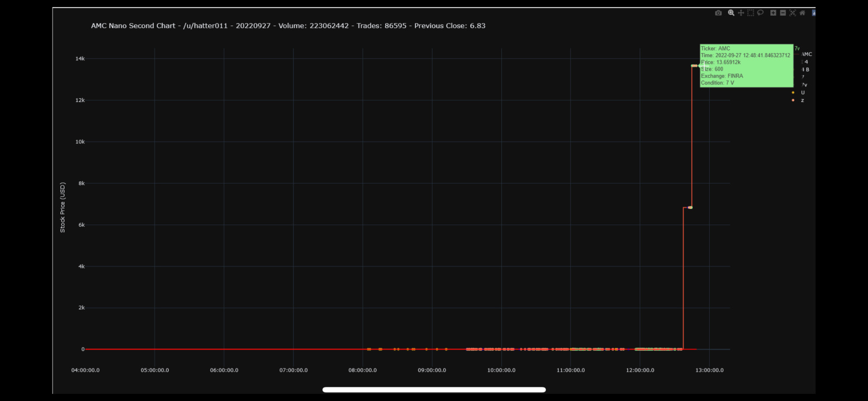Tap the iOS home indicator bar

pyautogui.click(x=434, y=390)
